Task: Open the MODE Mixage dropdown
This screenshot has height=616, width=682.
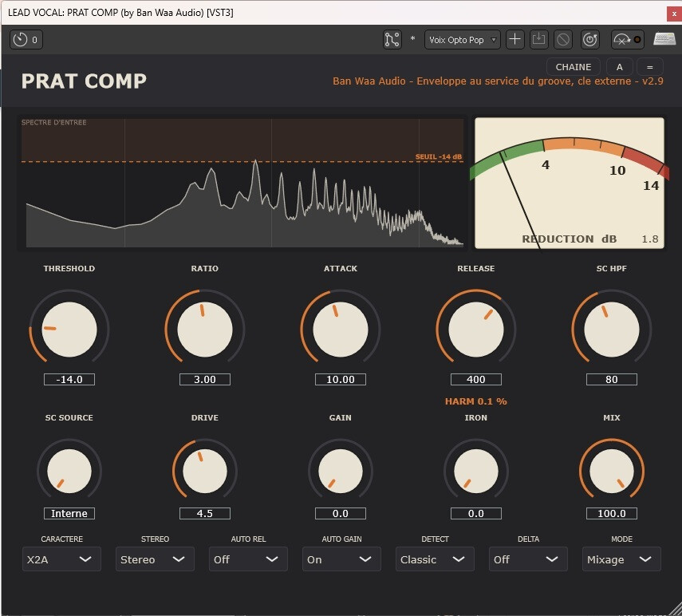Action: tap(621, 559)
